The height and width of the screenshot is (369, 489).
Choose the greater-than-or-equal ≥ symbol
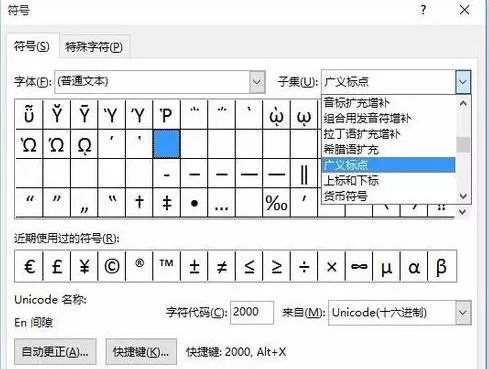(276, 266)
